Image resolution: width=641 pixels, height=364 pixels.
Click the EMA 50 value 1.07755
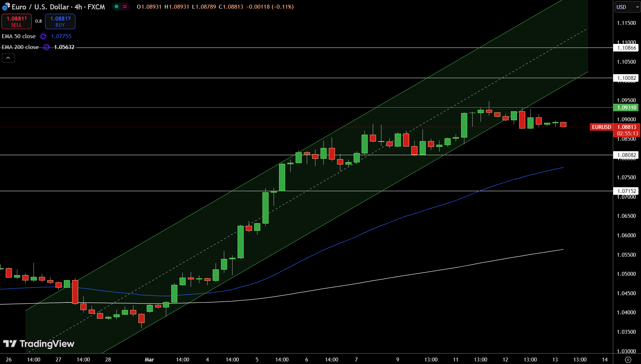point(61,36)
